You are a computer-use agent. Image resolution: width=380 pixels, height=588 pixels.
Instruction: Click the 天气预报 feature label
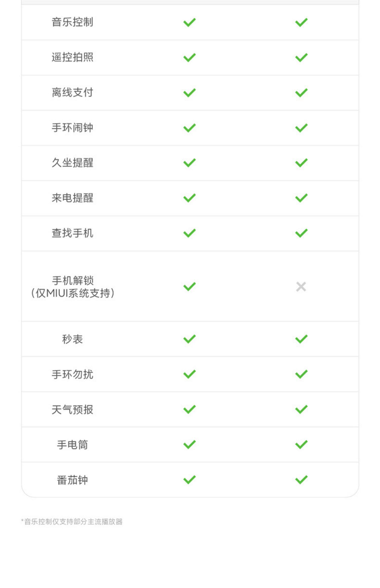click(72, 409)
